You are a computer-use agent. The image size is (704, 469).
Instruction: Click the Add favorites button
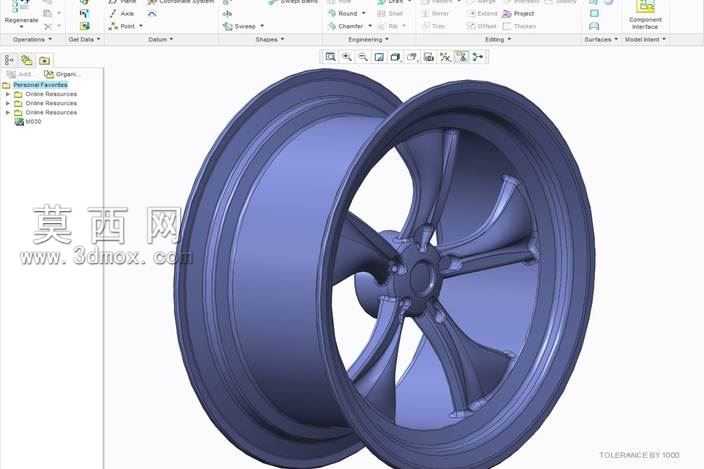coord(19,74)
